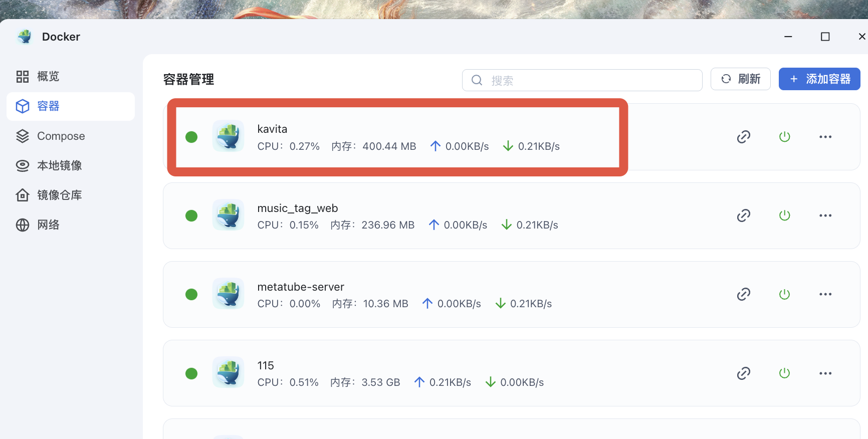Click green status dot of 115
868x439 pixels.
191,373
